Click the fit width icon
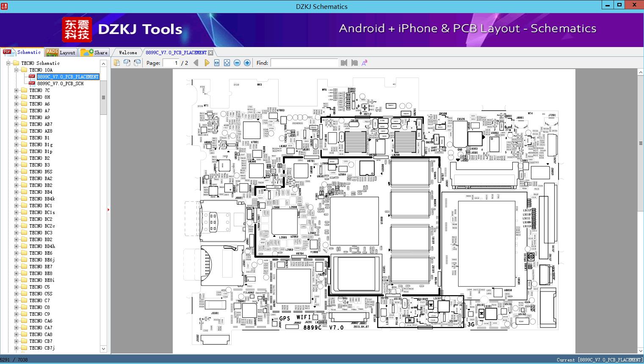 click(217, 63)
